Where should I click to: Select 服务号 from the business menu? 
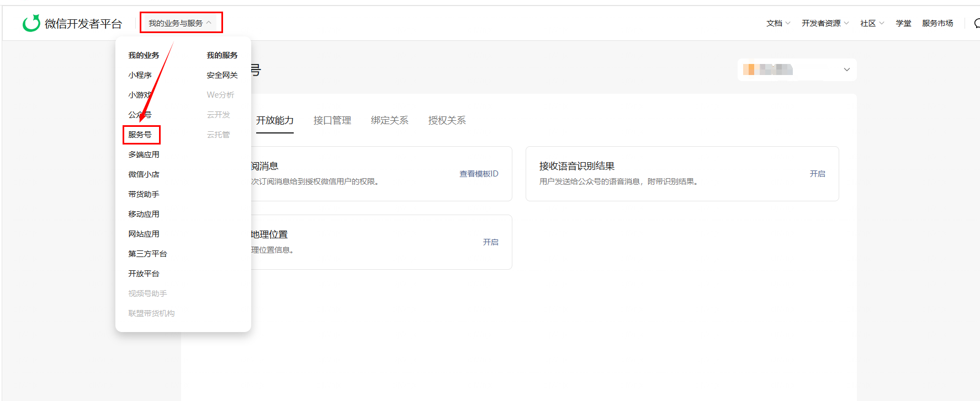140,135
